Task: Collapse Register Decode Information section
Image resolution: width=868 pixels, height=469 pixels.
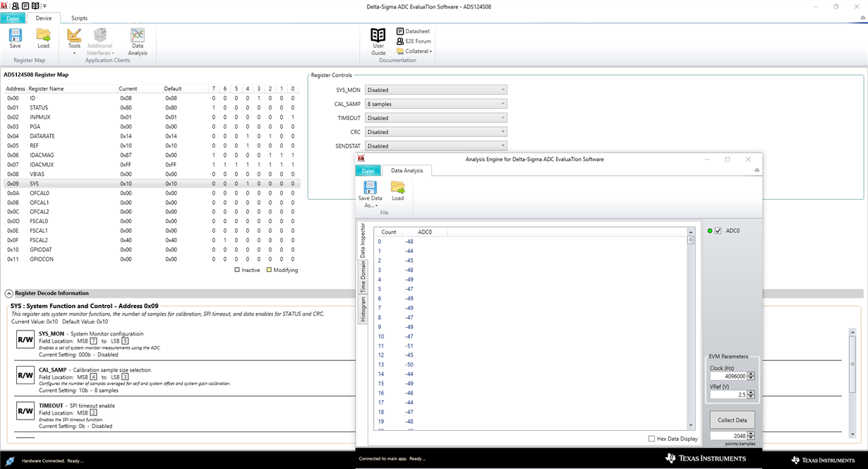Action: [x=9, y=293]
